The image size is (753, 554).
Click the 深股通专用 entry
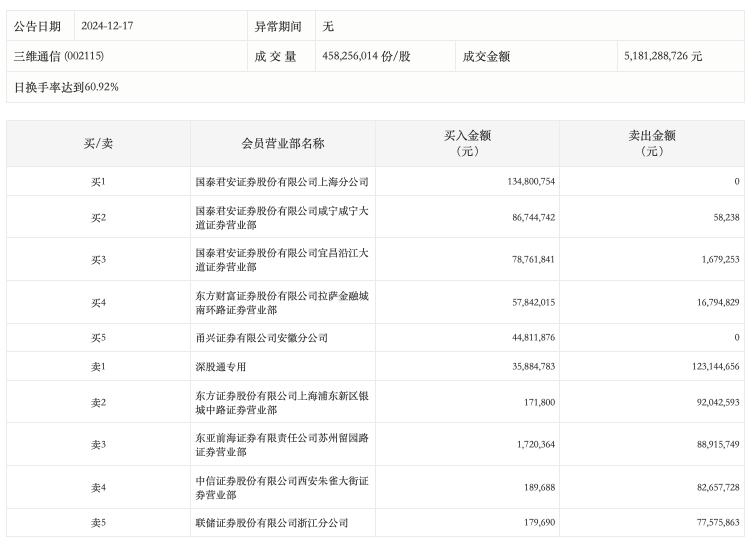[x=220, y=367]
